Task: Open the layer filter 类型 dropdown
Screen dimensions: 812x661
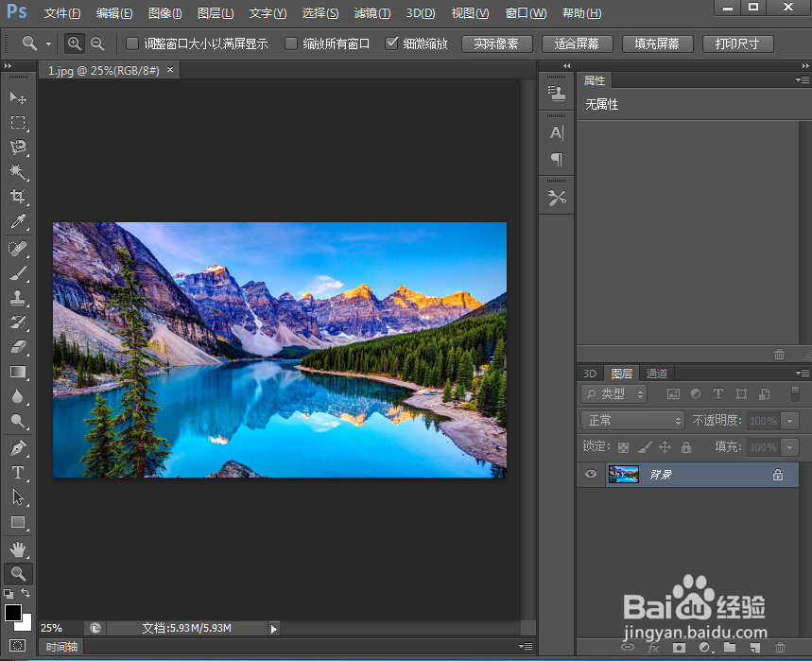Action: click(614, 394)
